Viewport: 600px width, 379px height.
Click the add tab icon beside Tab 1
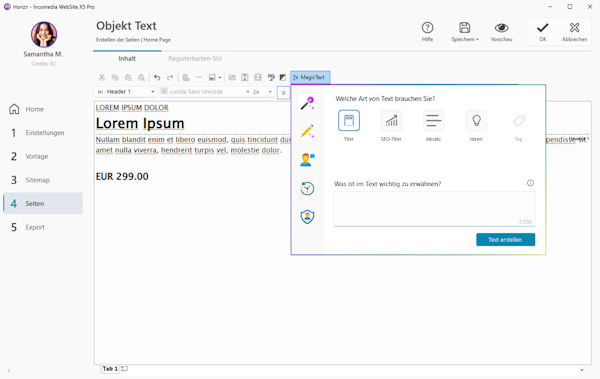[x=124, y=369]
